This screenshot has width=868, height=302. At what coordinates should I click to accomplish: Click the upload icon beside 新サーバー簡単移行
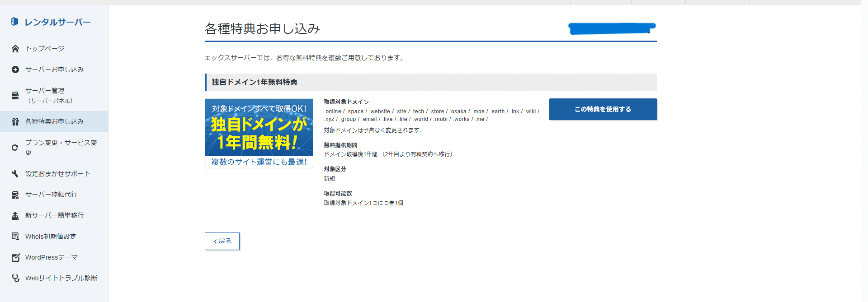click(15, 215)
